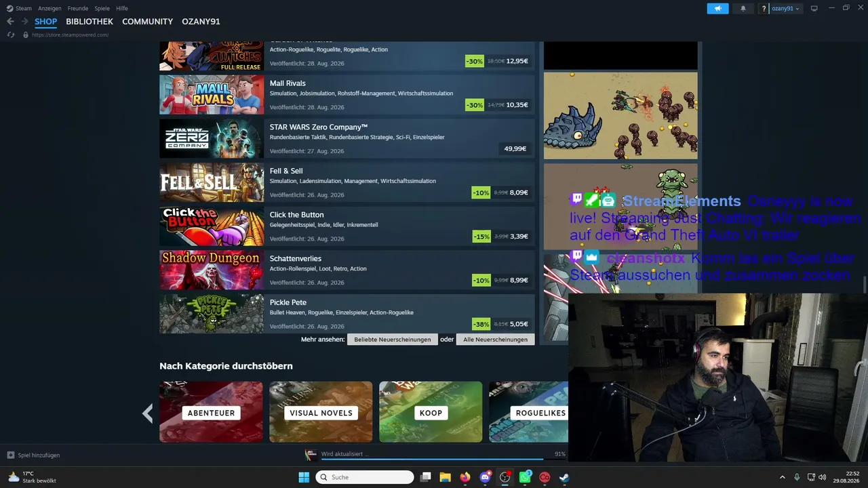Click Beliebte Neuerscheinungen button
Image resolution: width=868 pixels, height=488 pixels.
(x=393, y=340)
